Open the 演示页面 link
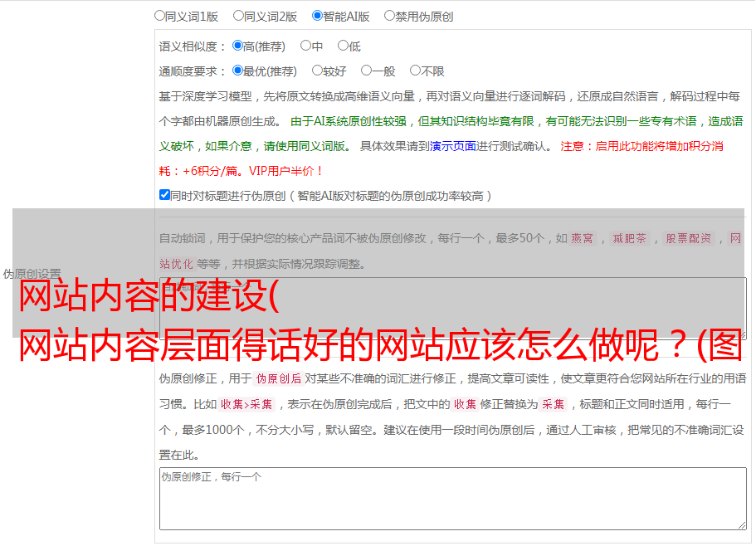Image resolution: width=756 pixels, height=546 pixels. click(452, 146)
